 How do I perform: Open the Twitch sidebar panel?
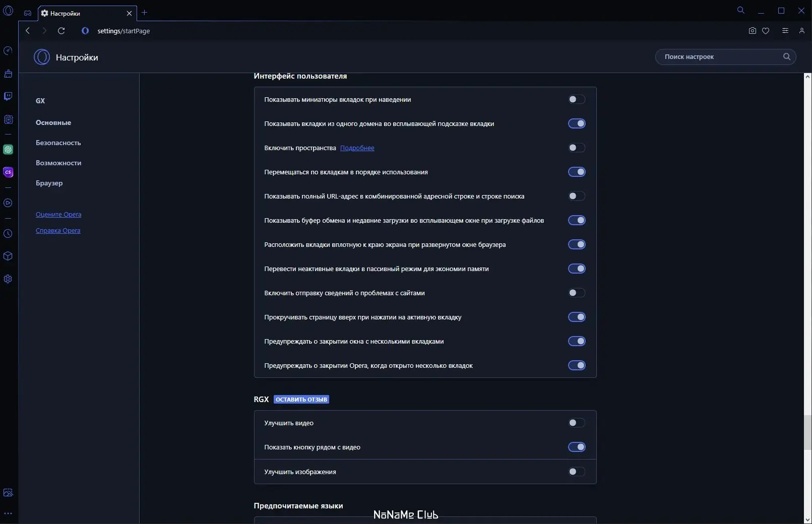tap(8, 96)
